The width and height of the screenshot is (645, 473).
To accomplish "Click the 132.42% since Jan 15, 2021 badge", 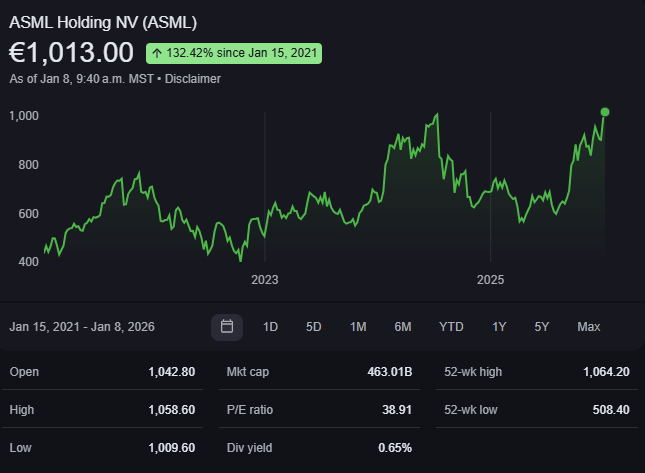I will [x=234, y=53].
